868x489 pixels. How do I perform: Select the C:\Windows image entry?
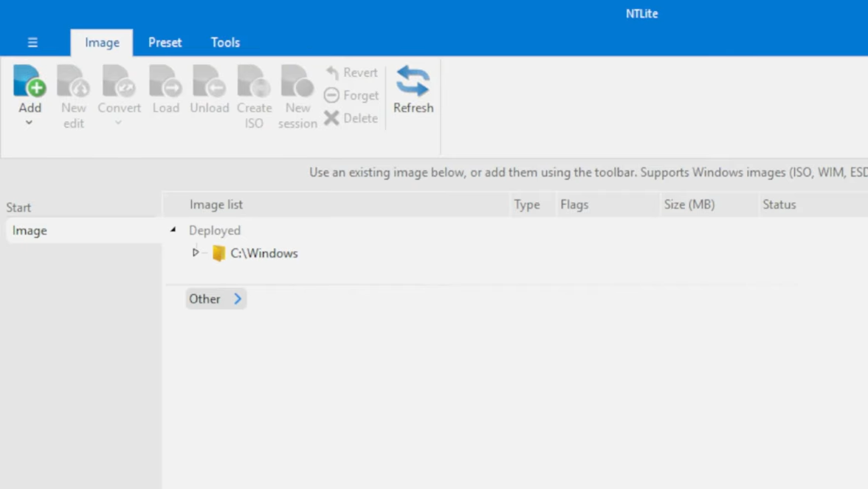point(264,253)
